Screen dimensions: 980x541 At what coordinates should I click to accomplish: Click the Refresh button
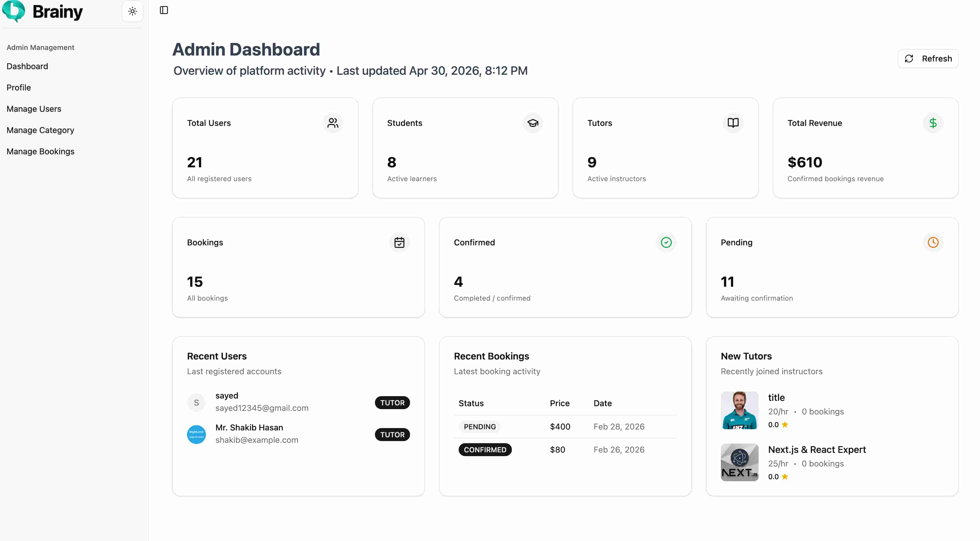[928, 59]
